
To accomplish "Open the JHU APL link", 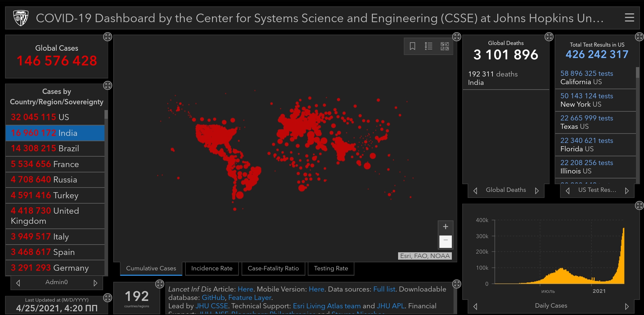I will click(x=391, y=306).
